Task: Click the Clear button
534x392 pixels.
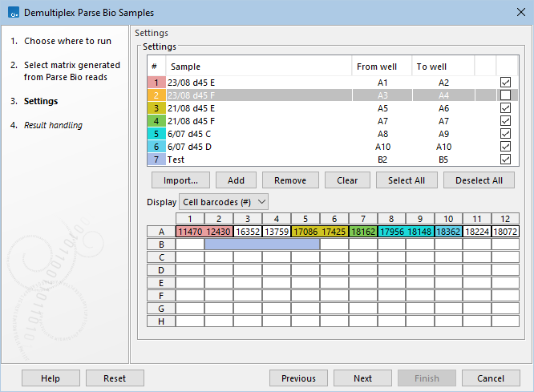Action: pos(347,180)
